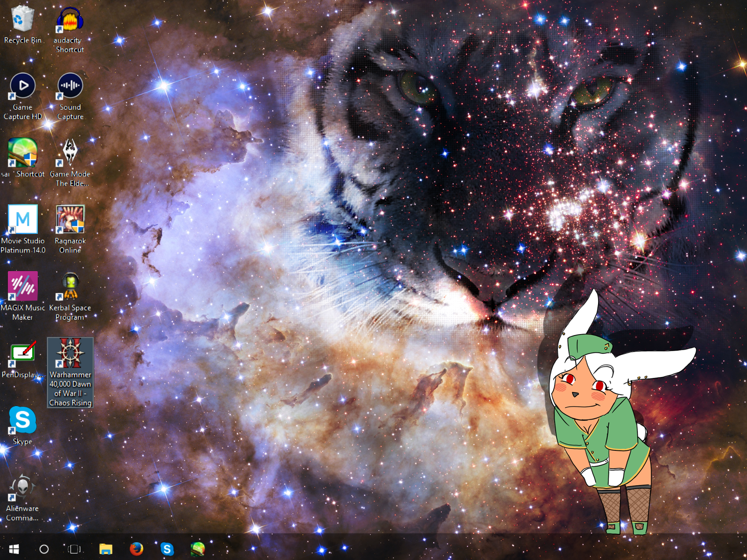This screenshot has height=560, width=747.
Task: Select the Ragnarok Online shortcut
Action: pyautogui.click(x=70, y=219)
